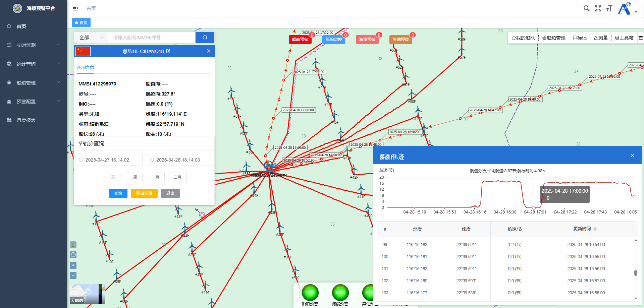Image resolution: width=644 pixels, height=308 pixels.
Task: Click the track table vertical scrollbar handle
Action: pyautogui.click(x=636, y=273)
